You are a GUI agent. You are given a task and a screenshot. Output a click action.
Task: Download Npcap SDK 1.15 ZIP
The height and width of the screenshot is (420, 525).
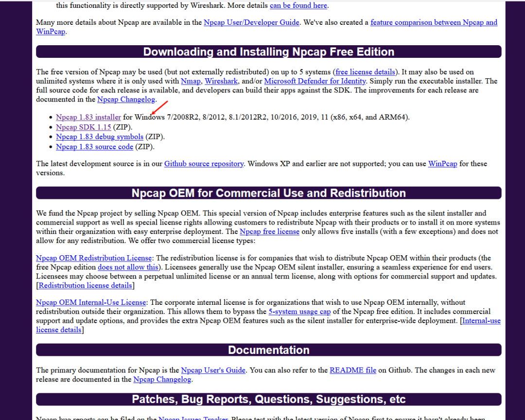84,127
